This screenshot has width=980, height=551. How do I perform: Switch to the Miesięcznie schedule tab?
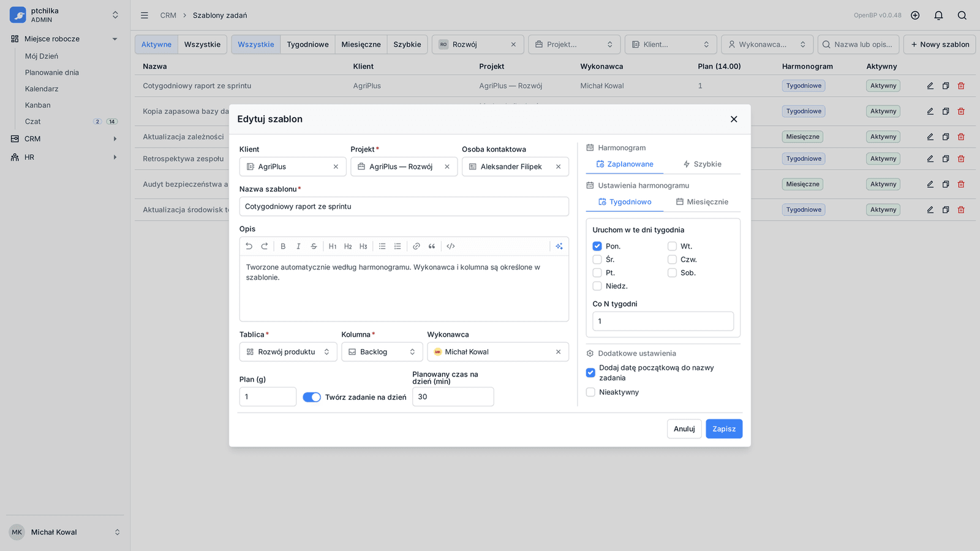point(702,202)
